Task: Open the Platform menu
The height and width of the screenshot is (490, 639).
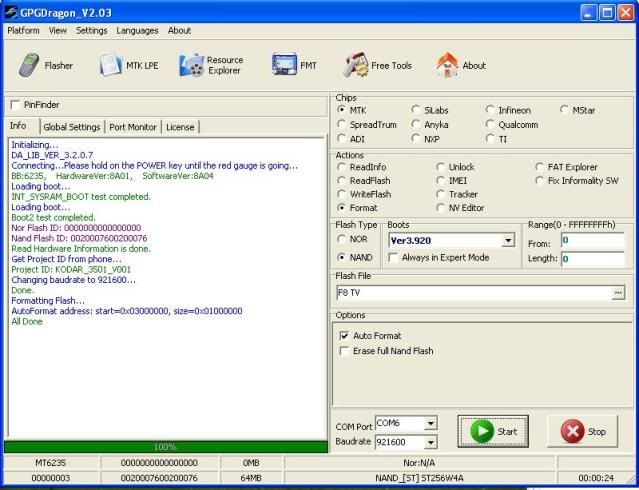Action: tap(23, 31)
